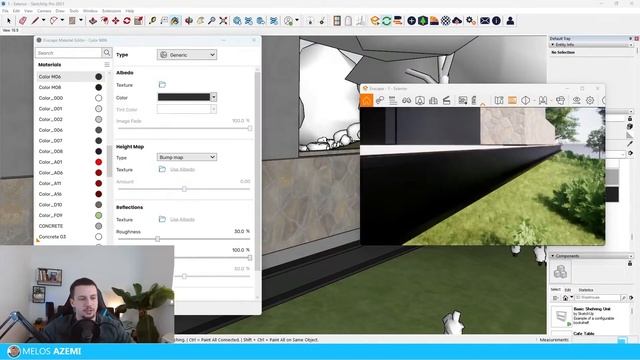Collapse the Entity Info panel

pos(553,44)
